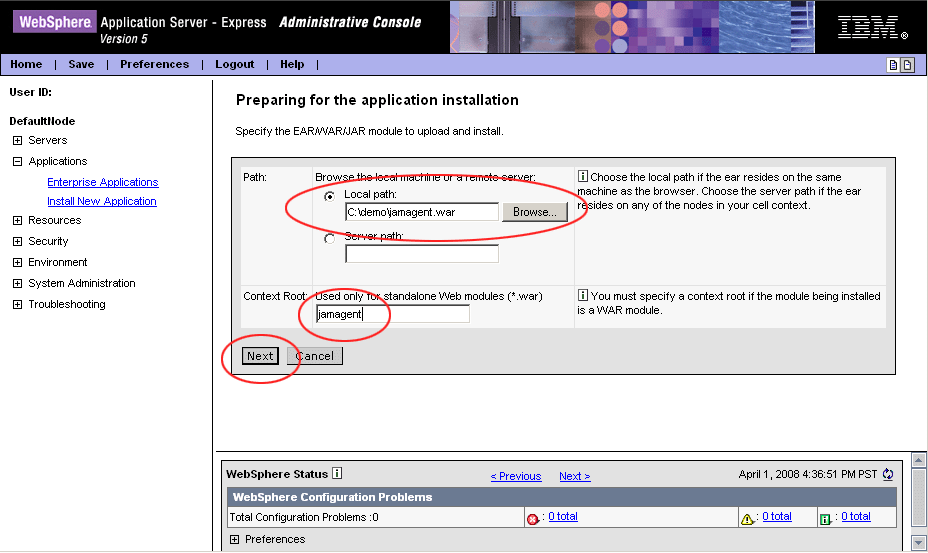The width and height of the screenshot is (928, 553).
Task: Click the Security tree label
Action: (49, 241)
